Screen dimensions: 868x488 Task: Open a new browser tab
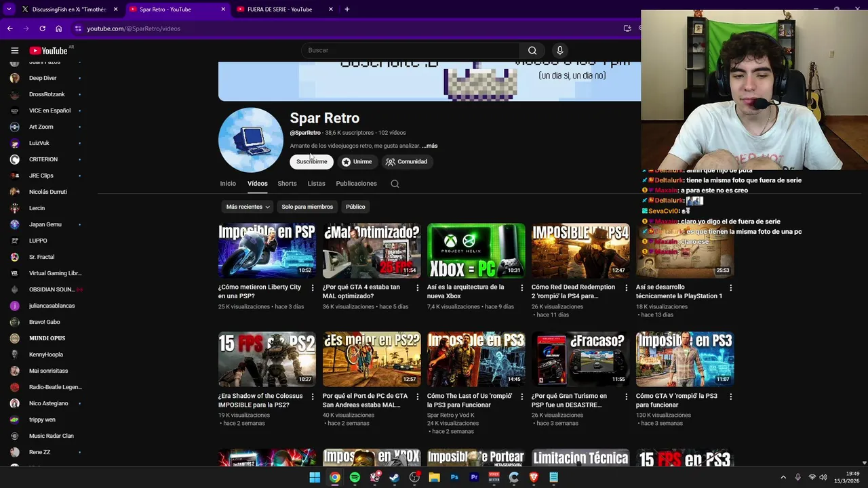point(347,9)
